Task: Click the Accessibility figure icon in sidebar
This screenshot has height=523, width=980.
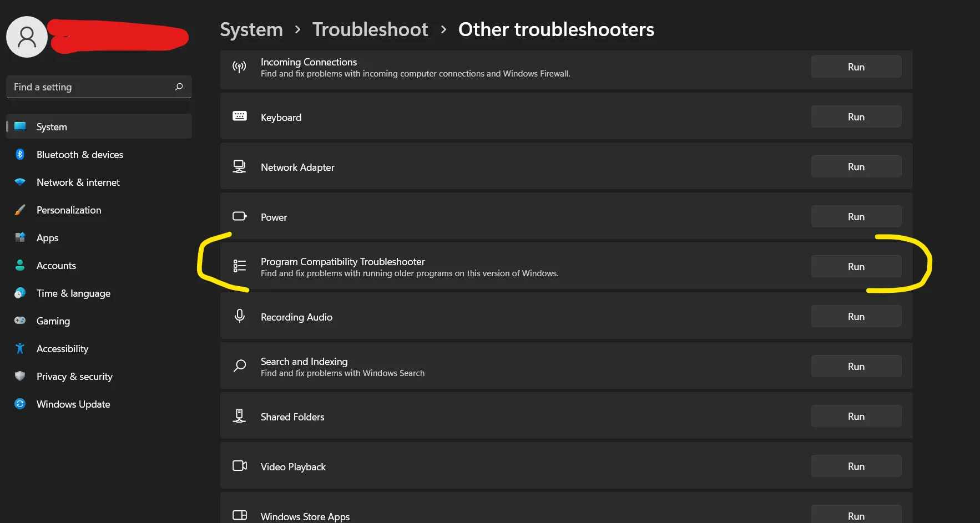Action: [20, 348]
